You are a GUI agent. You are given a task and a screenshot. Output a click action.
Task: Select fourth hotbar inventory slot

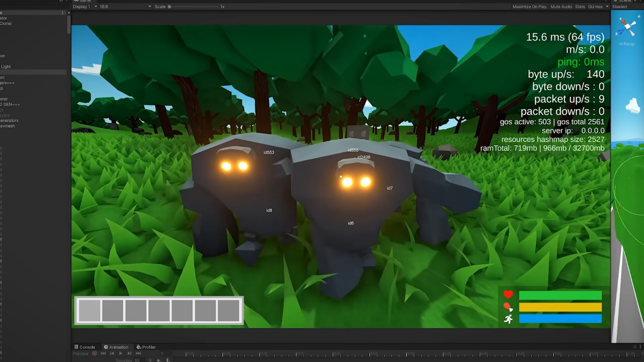pyautogui.click(x=159, y=310)
